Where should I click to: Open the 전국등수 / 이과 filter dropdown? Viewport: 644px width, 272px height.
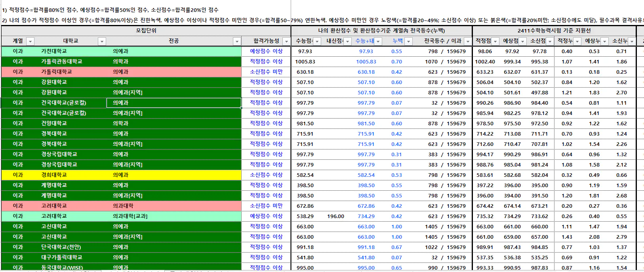tap(468, 41)
